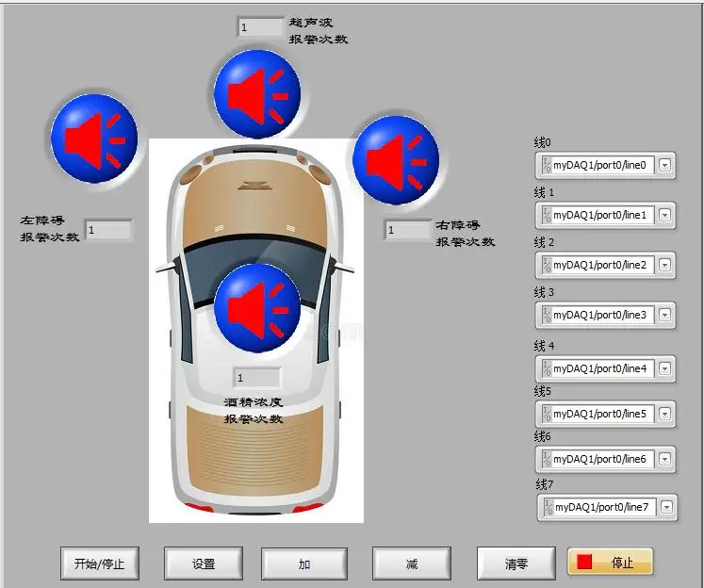
Task: Open the 线 4 dropdown arrow for line4
Action: (x=665, y=368)
